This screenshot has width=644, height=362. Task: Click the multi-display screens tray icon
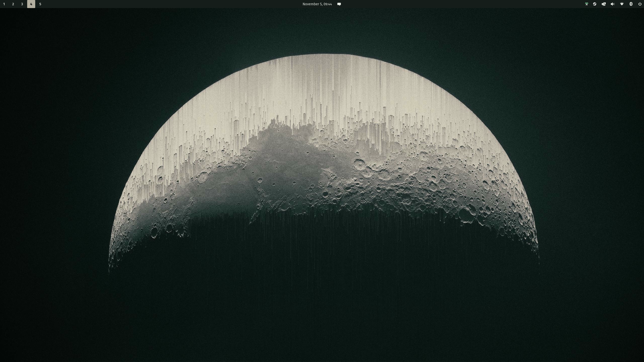click(603, 4)
